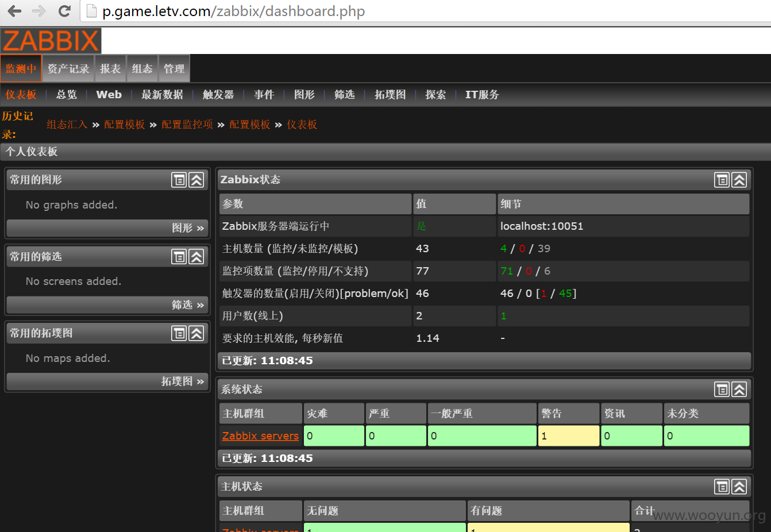
Task: Go to the 管理 main tab
Action: (x=174, y=69)
